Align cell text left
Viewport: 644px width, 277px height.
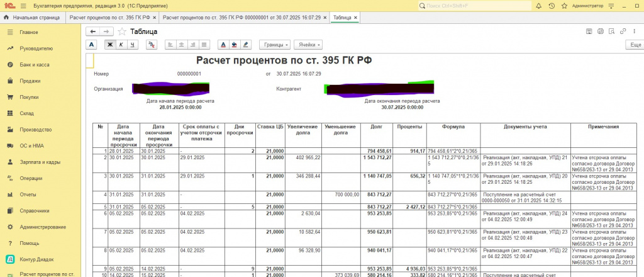click(170, 45)
